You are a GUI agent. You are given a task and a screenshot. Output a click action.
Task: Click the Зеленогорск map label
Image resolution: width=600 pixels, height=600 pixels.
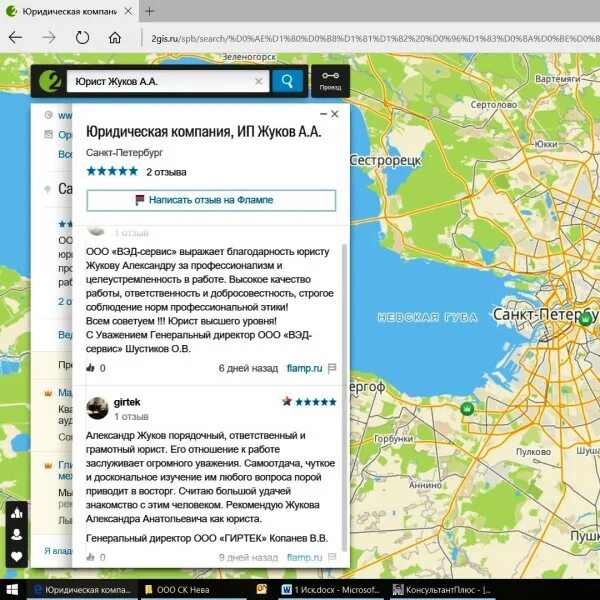point(249,57)
